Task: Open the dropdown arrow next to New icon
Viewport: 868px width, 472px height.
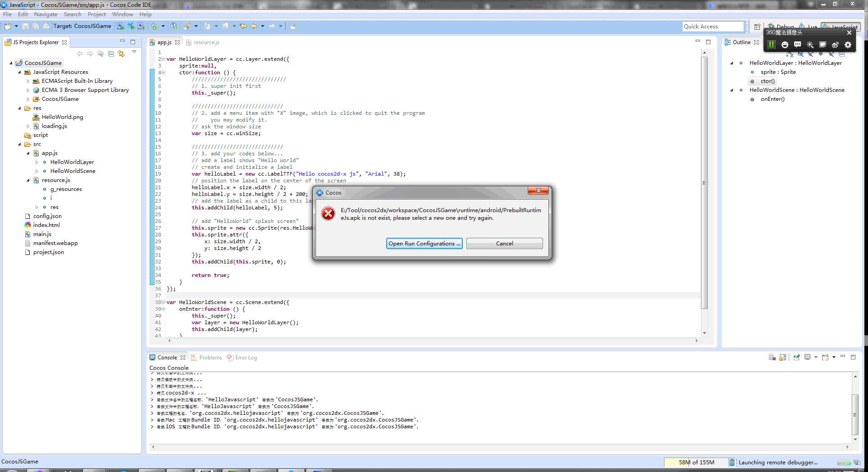Action: (16, 26)
